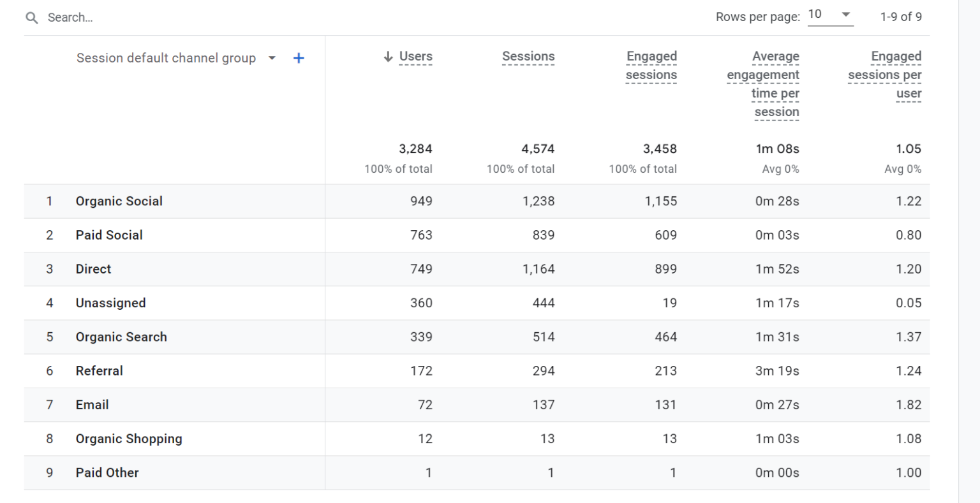The width and height of the screenshot is (980, 503).
Task: Click total users value 3,284
Action: (415, 149)
